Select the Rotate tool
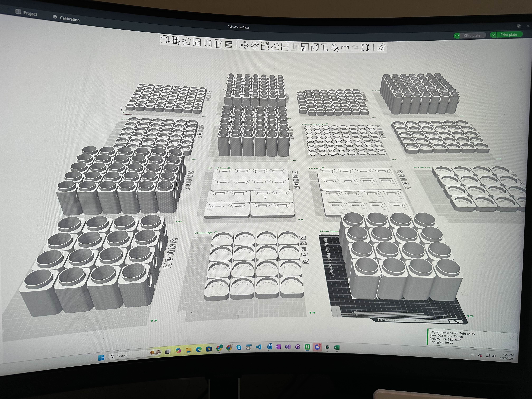The height and width of the screenshot is (399, 532). coord(255,46)
